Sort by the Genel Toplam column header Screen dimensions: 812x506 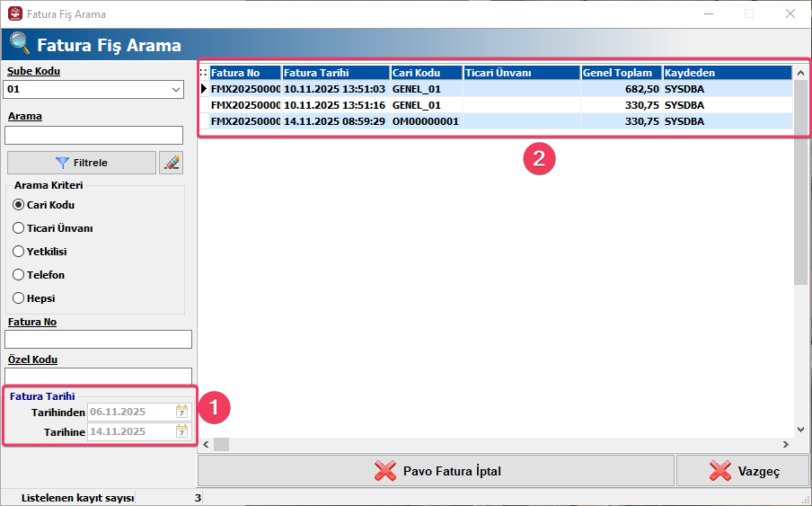point(621,73)
